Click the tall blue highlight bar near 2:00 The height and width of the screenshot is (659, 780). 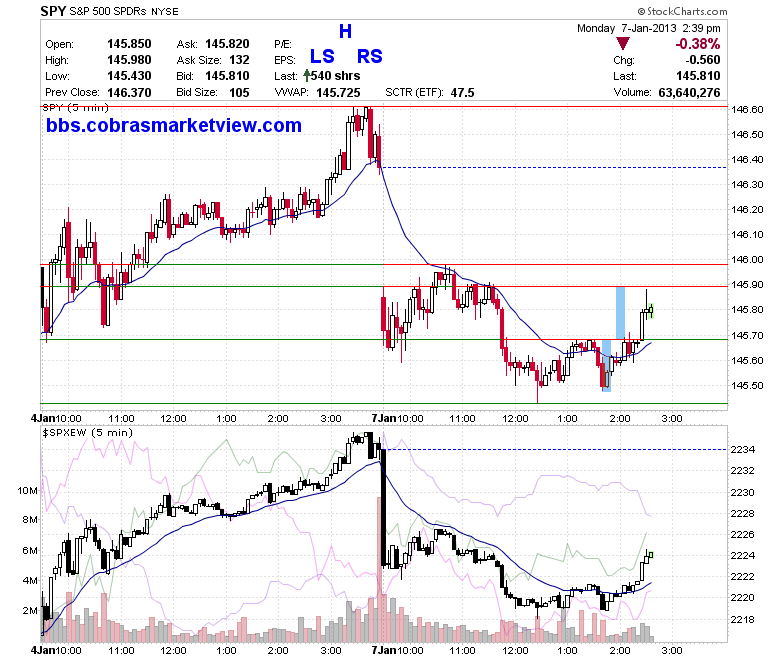(x=620, y=313)
